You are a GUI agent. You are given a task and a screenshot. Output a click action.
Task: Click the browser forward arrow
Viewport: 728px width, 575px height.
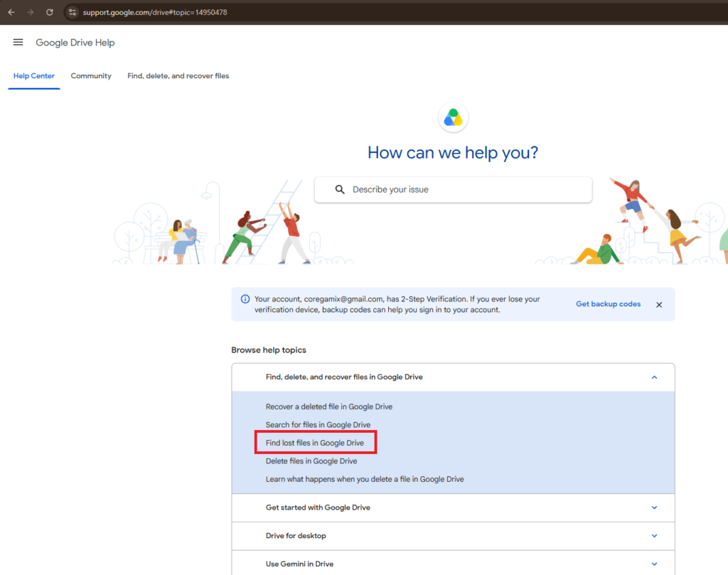[x=30, y=13]
